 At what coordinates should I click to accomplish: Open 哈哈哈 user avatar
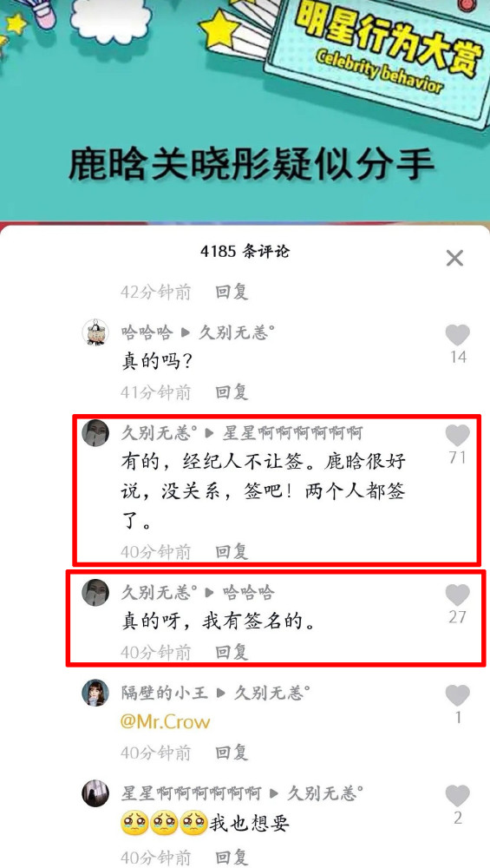coord(95,332)
